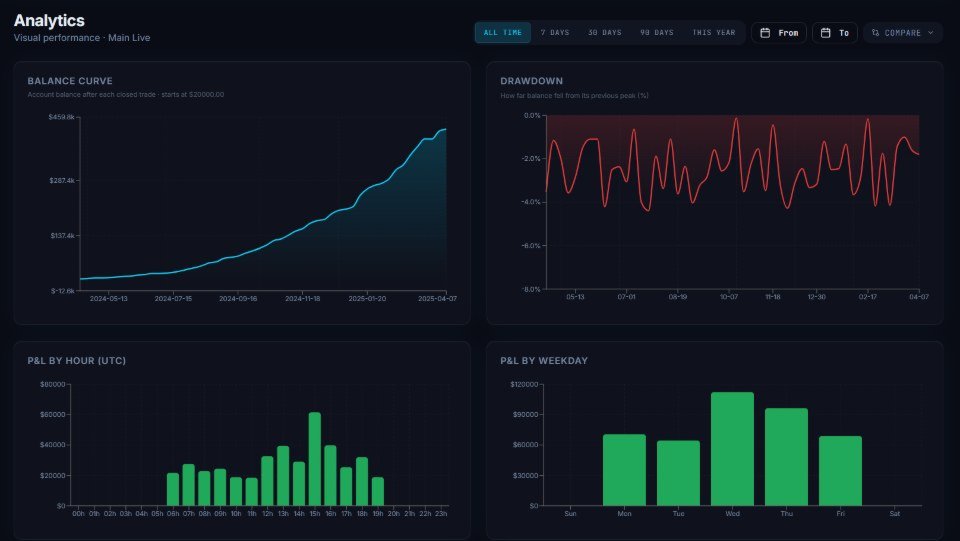Click the BALANCE CURVE panel title
960x541 pixels.
[70, 81]
